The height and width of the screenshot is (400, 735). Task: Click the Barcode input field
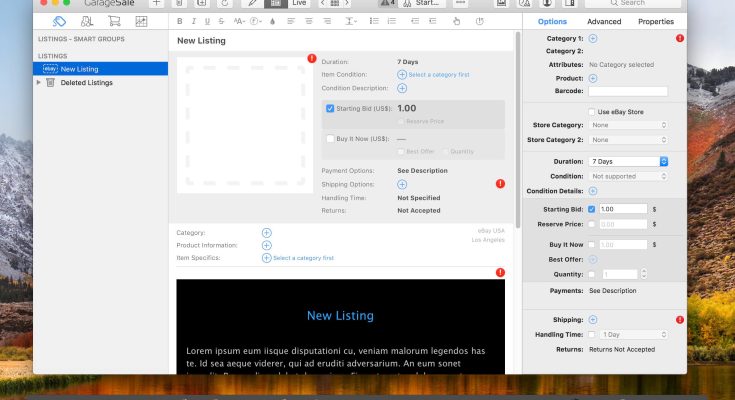click(628, 91)
